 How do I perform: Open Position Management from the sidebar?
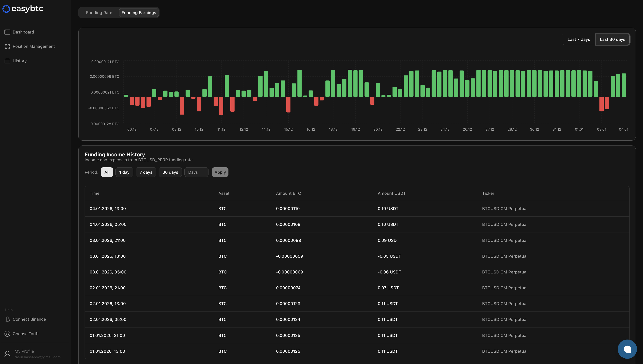coord(34,46)
